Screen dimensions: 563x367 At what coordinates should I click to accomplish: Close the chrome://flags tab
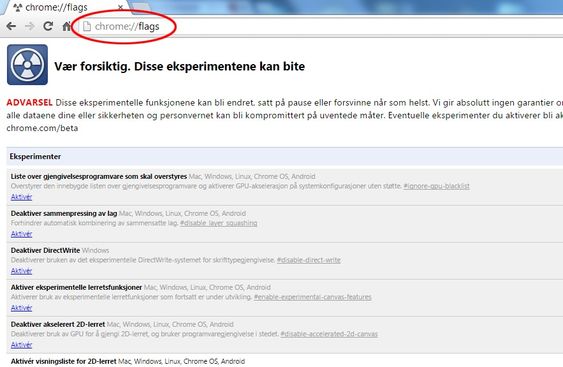pyautogui.click(x=121, y=7)
